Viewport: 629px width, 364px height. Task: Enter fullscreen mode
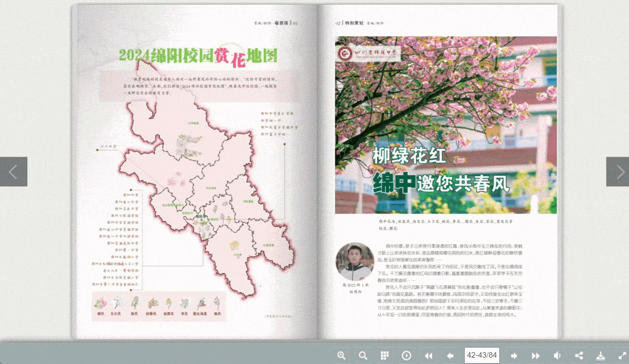click(622, 355)
